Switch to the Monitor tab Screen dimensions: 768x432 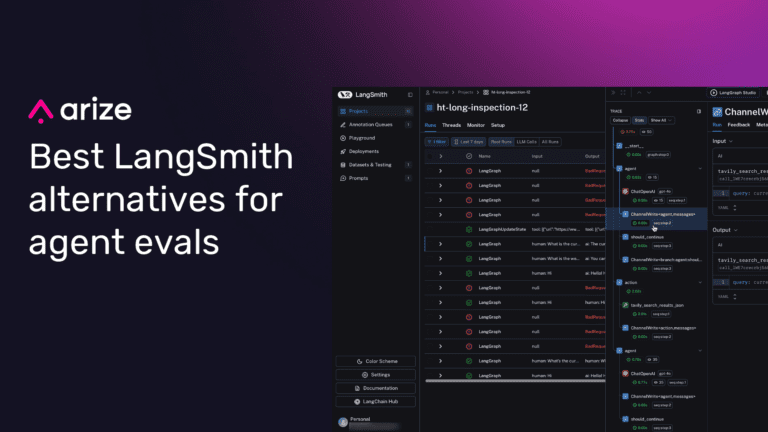click(x=476, y=125)
